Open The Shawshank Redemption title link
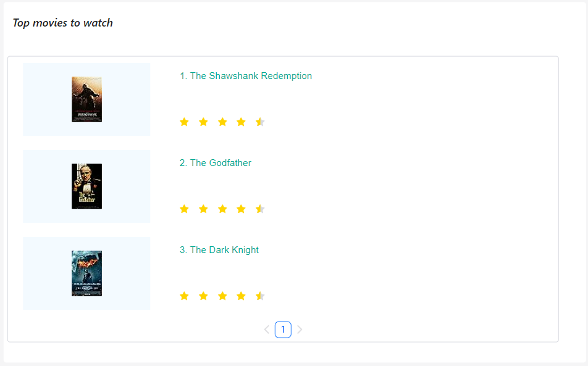This screenshot has height=366, width=588. (246, 76)
